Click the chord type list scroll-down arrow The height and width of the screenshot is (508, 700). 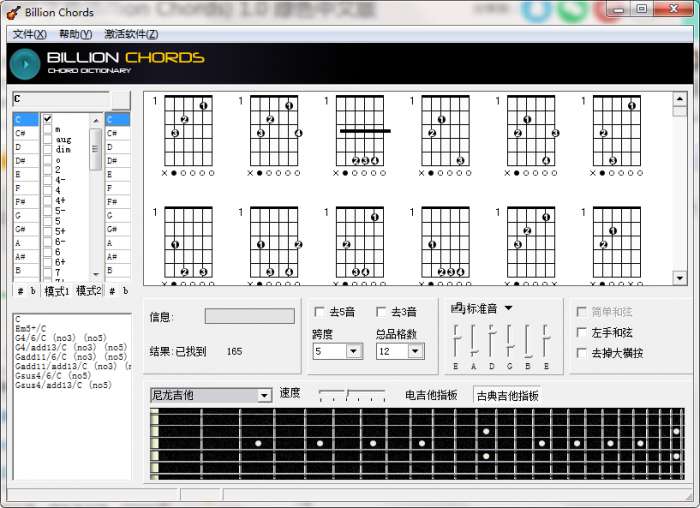pos(96,274)
